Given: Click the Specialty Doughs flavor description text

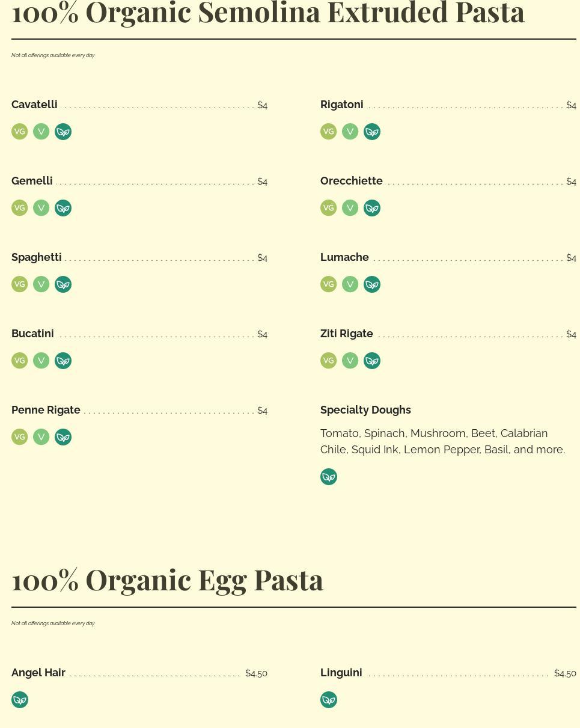Looking at the screenshot, I should coord(442,441).
